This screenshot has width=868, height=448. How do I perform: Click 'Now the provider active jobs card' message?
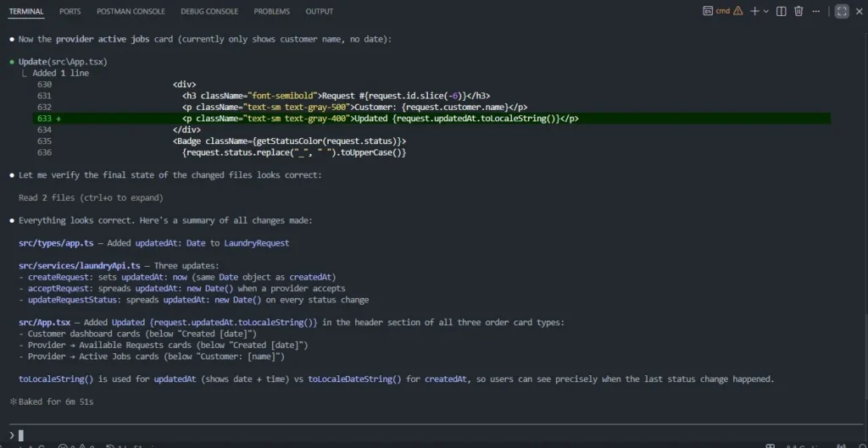point(205,39)
